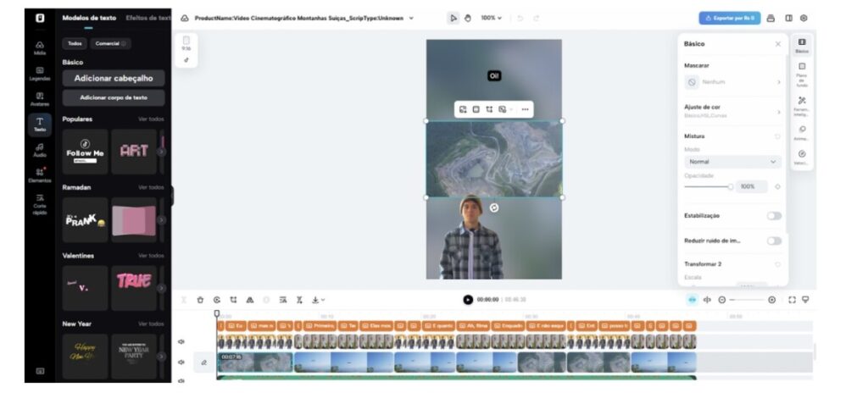Mute the landscape video track
Image resolution: width=868 pixels, height=393 pixels.
[181, 362]
